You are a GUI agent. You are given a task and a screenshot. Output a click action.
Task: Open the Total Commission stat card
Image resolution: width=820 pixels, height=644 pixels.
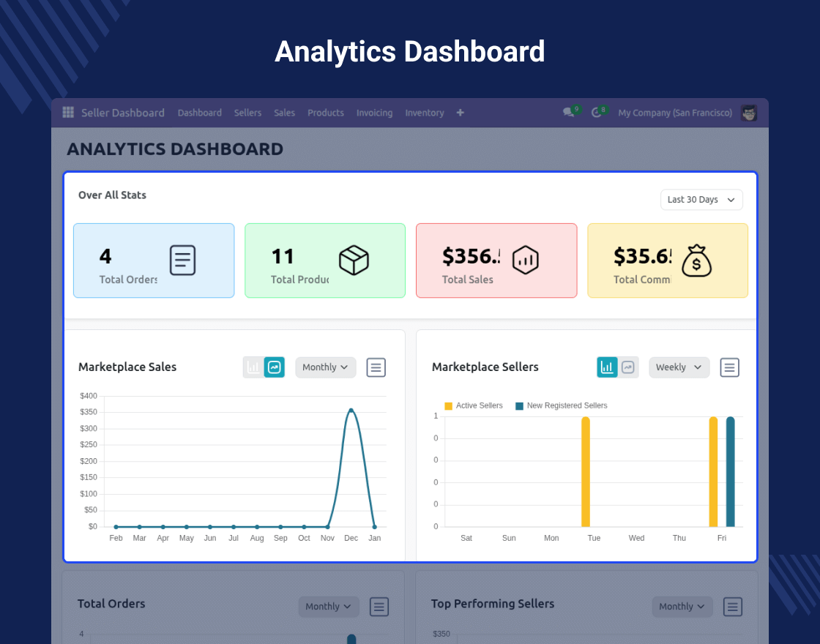(x=667, y=261)
